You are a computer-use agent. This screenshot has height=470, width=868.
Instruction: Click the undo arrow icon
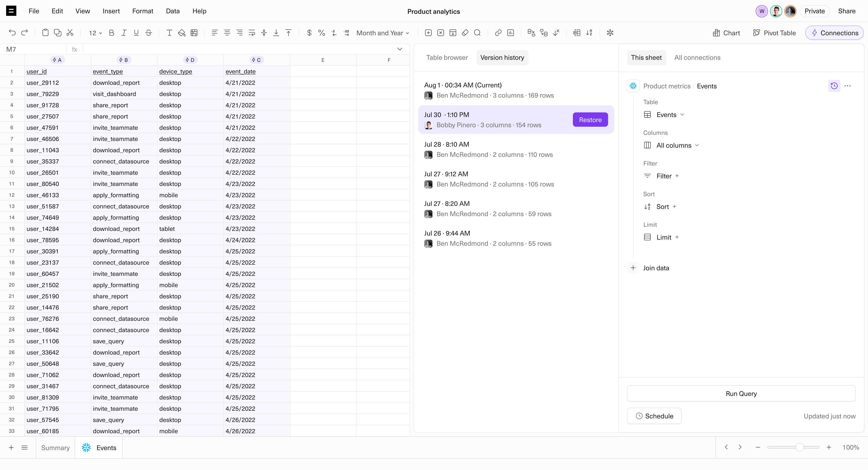click(x=12, y=33)
